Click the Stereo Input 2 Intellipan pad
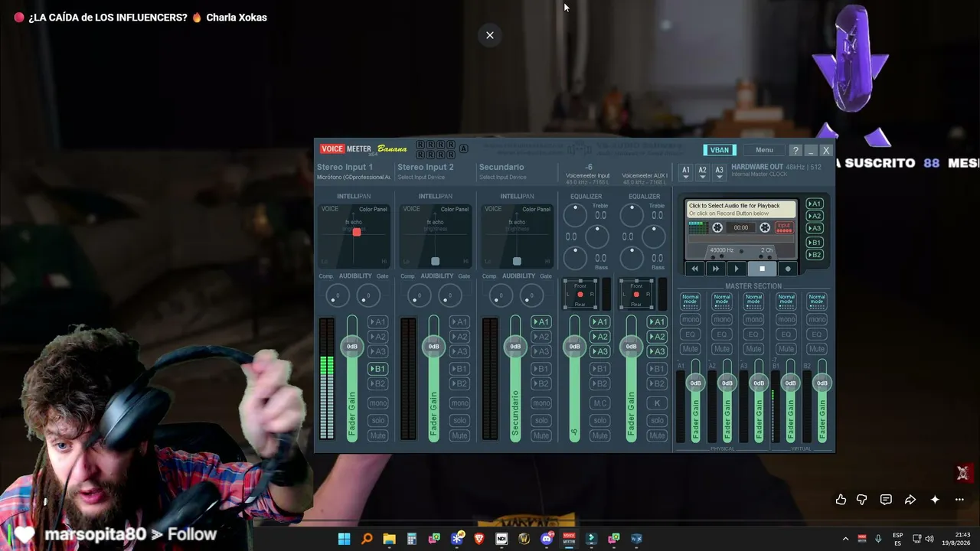Viewport: 980px width, 551px height. coord(436,236)
